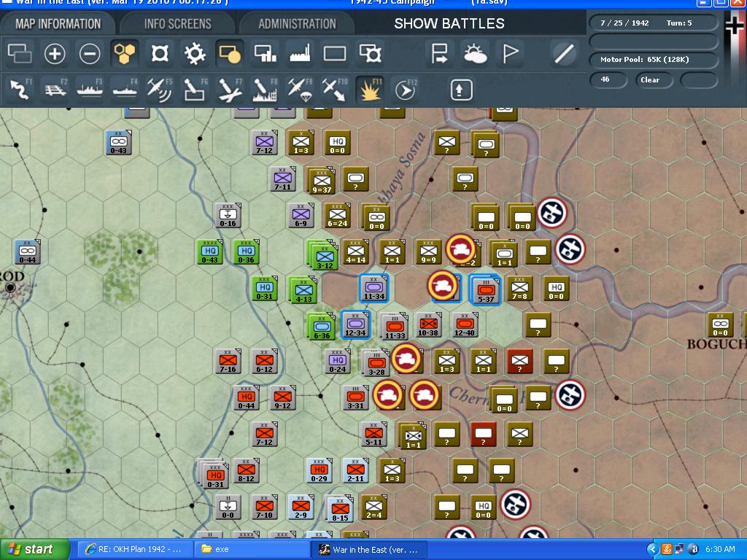Screen dimensions: 747x560
Task: Select the purple 12-34 panzer counter
Action: tap(355, 324)
